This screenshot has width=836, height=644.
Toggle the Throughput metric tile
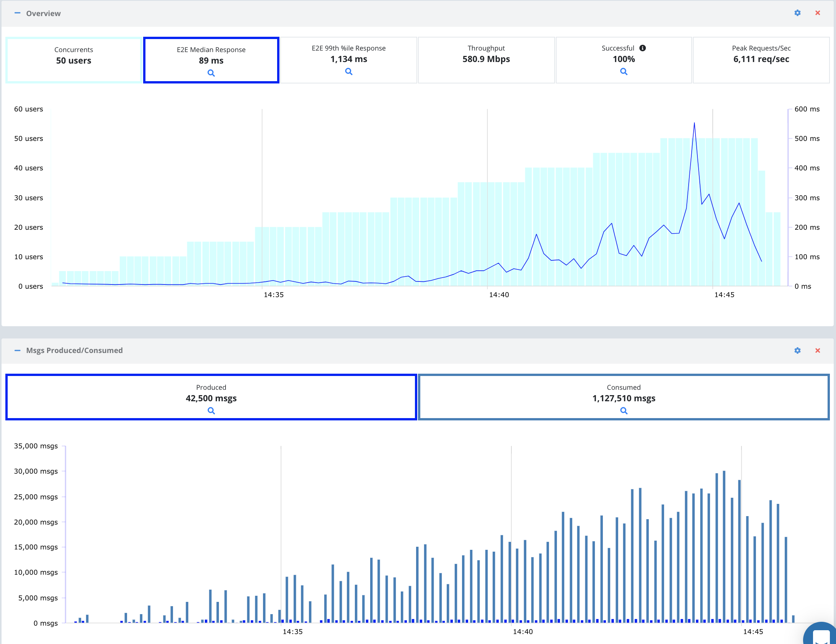(x=486, y=60)
